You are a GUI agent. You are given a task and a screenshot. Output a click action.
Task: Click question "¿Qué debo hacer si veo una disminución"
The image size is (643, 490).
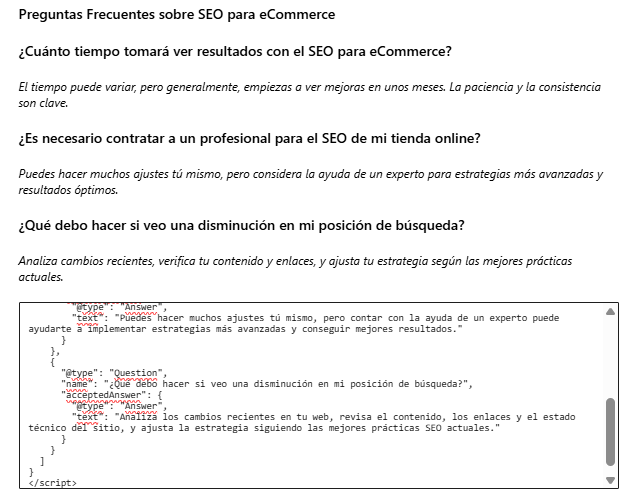click(242, 226)
